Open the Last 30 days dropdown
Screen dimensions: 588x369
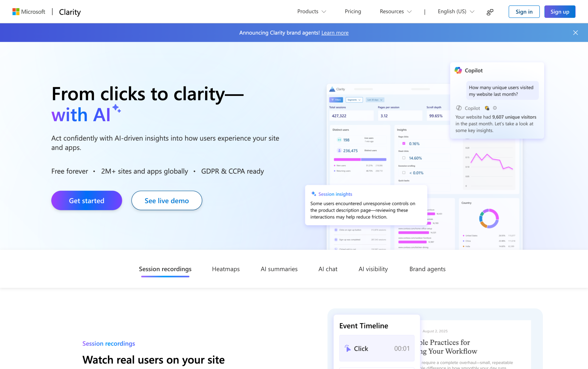375,100
